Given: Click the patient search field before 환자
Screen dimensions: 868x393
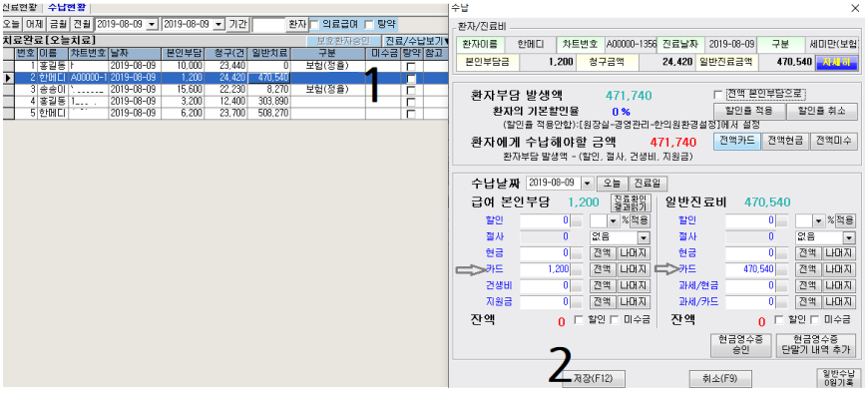Looking at the screenshot, I should pos(268,24).
